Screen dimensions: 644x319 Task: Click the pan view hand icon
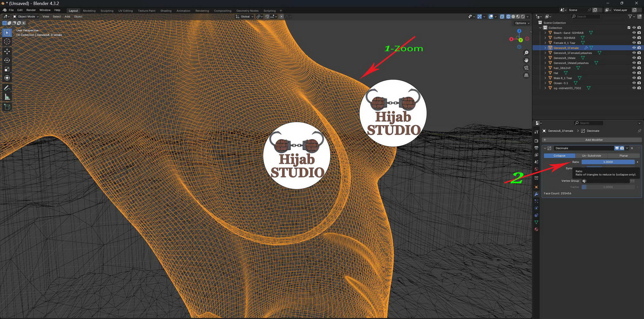526,60
